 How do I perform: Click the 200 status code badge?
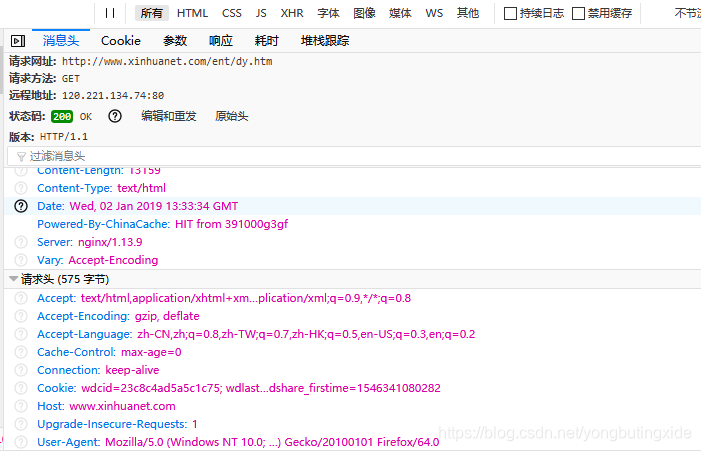(62, 117)
